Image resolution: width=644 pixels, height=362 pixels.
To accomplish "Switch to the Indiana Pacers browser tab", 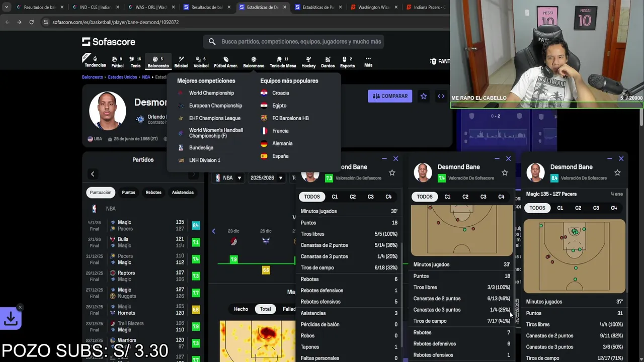I will (427, 7).
